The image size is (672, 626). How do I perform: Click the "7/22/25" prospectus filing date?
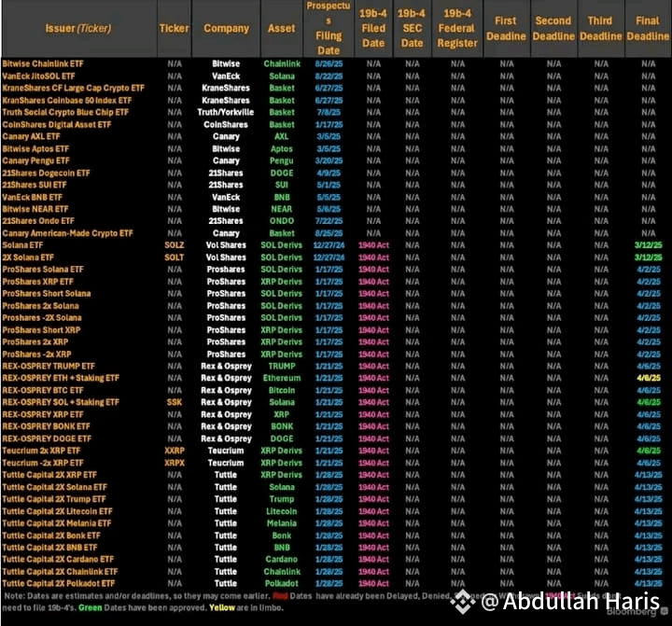coord(329,221)
